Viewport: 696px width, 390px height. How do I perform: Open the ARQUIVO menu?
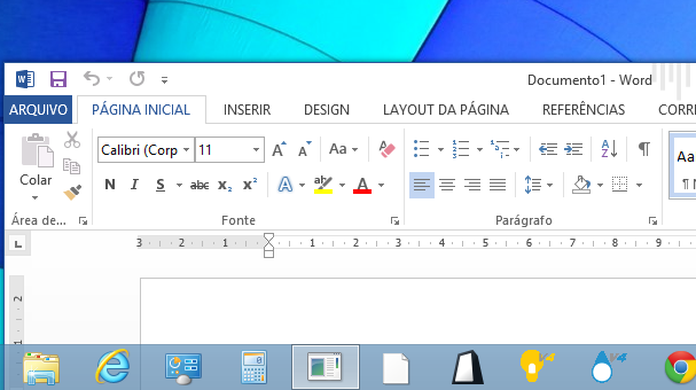pos(38,110)
